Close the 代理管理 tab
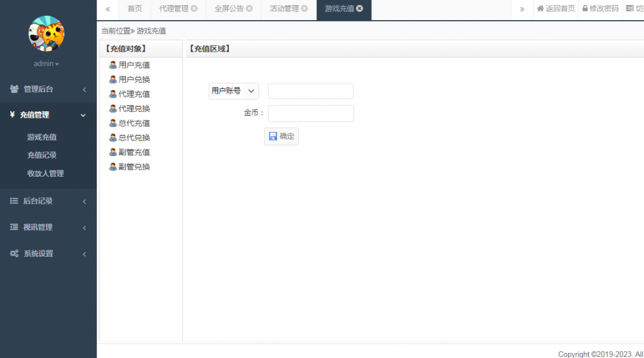Screen dimensions: 644x358 point(194,9)
